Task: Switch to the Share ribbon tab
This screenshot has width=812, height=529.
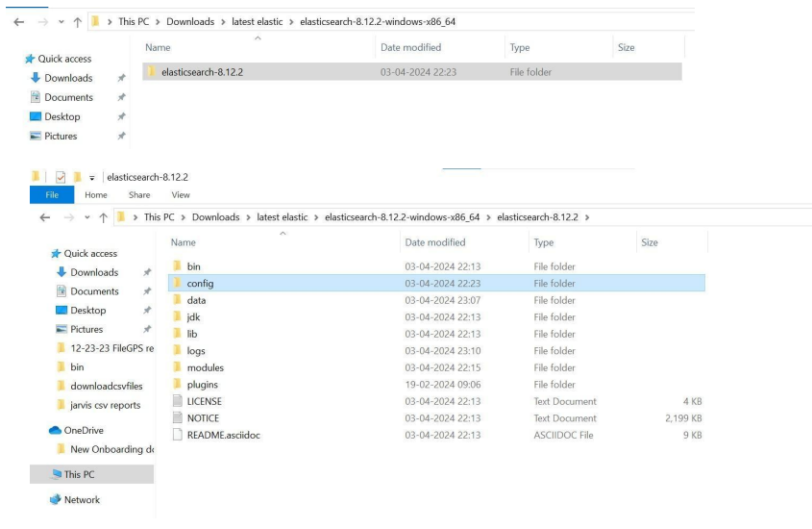Action: pyautogui.click(x=139, y=195)
